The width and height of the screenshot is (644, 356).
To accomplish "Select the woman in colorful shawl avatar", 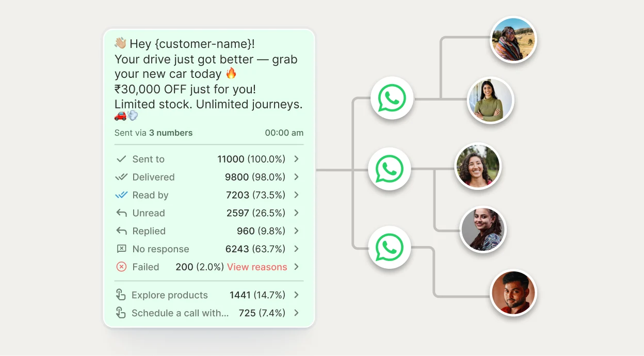I will click(x=513, y=40).
